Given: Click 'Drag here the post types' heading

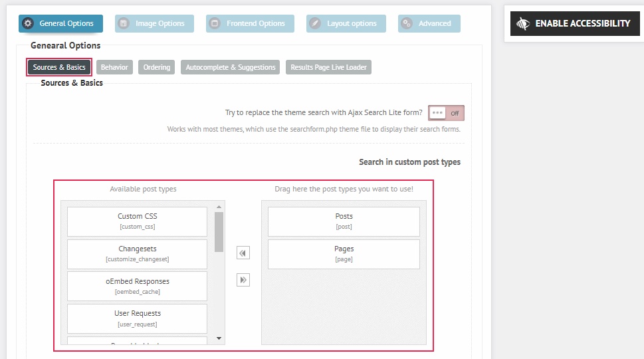Looking at the screenshot, I should [344, 189].
